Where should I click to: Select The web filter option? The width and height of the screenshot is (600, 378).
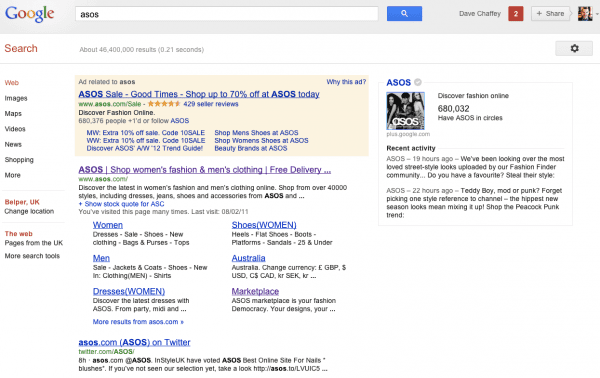point(18,233)
